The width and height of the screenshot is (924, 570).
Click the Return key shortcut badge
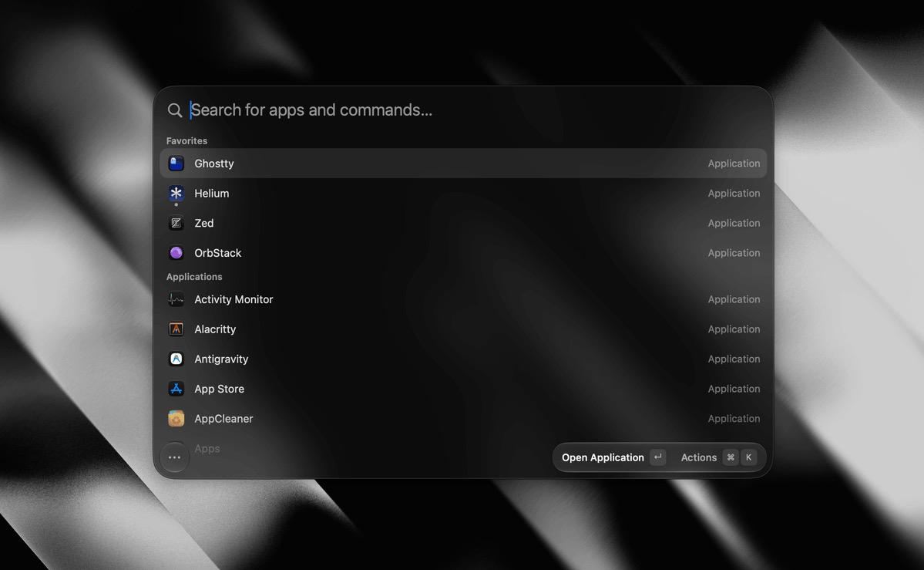point(657,457)
